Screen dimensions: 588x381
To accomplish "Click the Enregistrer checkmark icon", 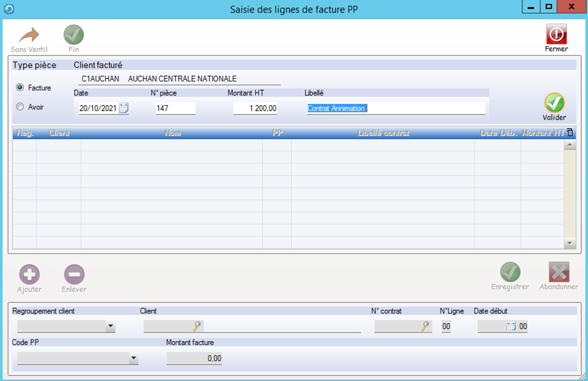I will [x=510, y=272].
